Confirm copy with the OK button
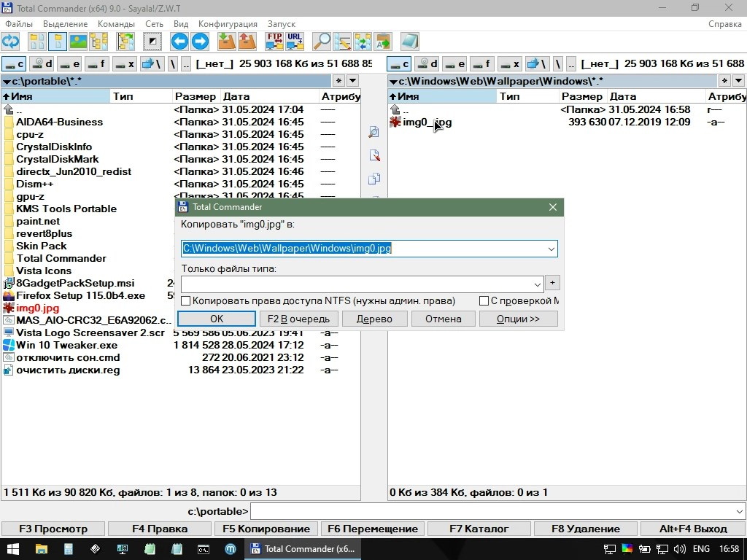747x560 pixels. (217, 319)
